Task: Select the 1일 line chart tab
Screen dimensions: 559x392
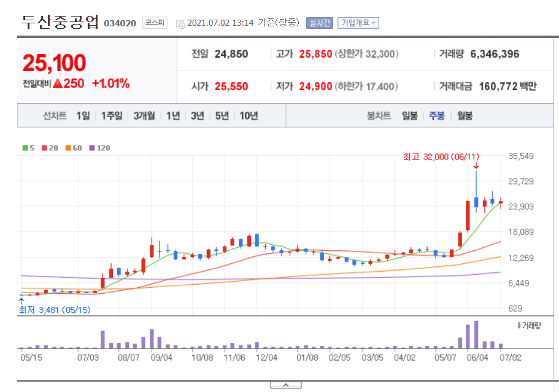Action: 83,115
